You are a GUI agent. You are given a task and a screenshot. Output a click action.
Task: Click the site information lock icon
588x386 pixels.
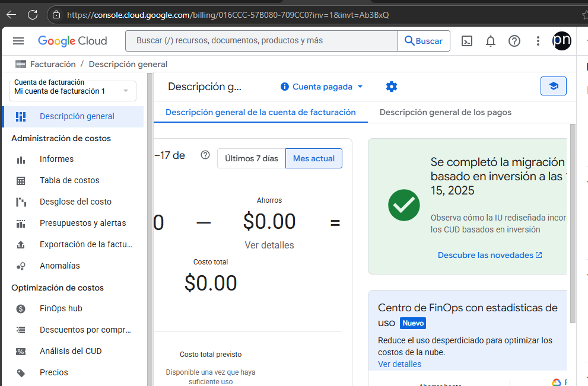[56, 15]
